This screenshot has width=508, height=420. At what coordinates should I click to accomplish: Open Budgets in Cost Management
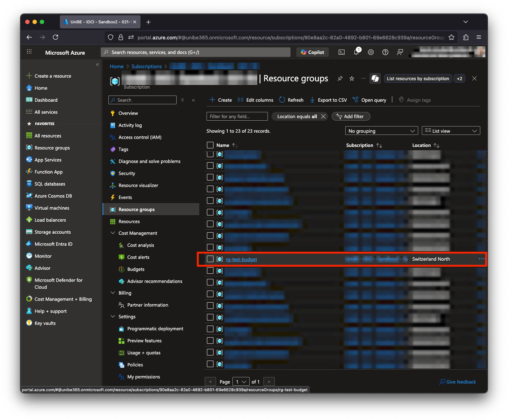pos(135,269)
